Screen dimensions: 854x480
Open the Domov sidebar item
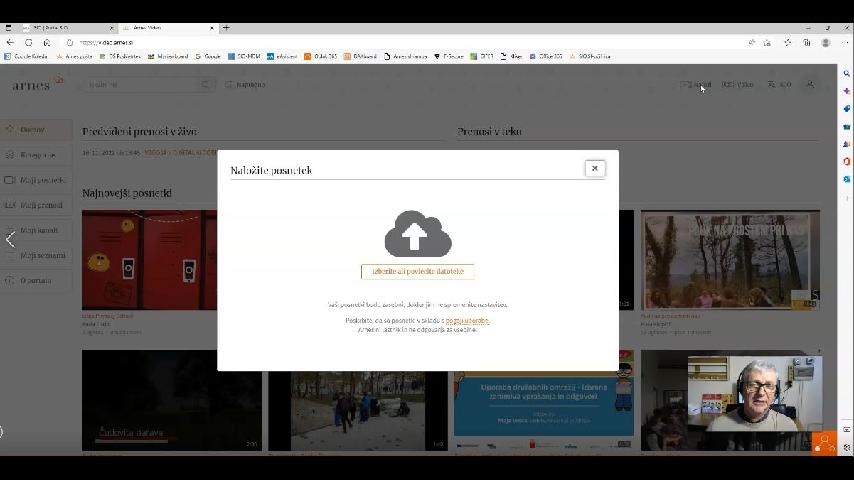coord(33,130)
